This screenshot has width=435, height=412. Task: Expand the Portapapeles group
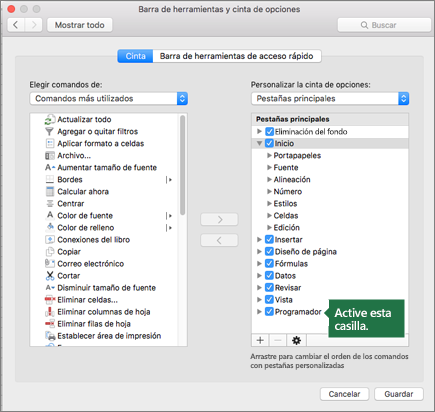(269, 156)
